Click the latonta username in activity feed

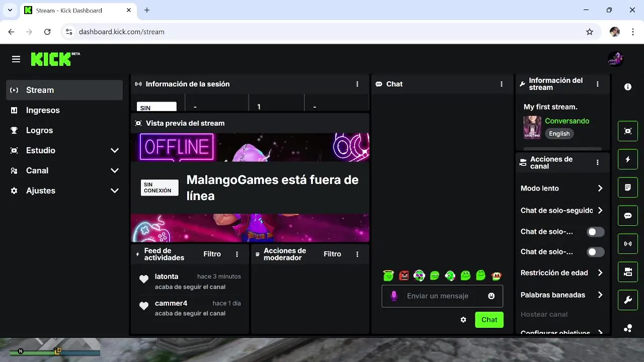click(167, 277)
